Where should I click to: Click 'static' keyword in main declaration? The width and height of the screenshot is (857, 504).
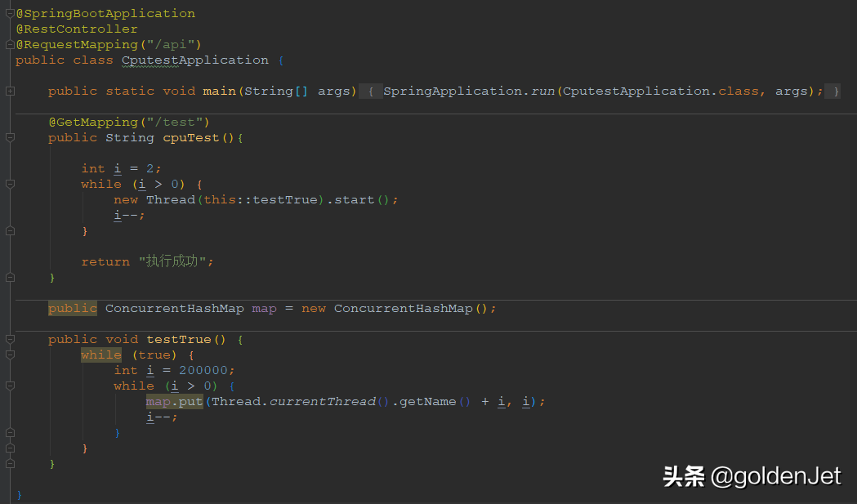click(x=130, y=91)
